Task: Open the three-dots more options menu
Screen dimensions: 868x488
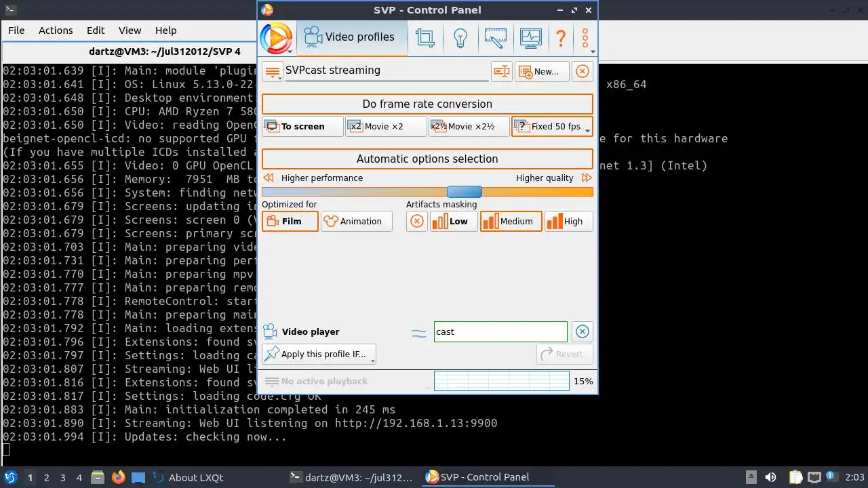Action: [x=585, y=38]
